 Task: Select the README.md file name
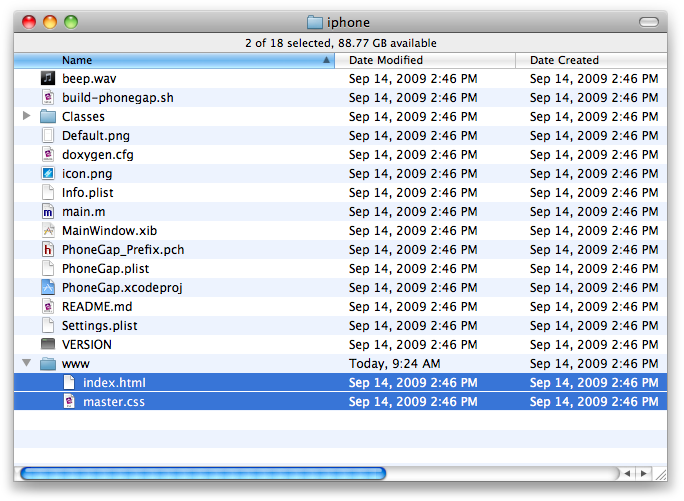pyautogui.click(x=97, y=306)
